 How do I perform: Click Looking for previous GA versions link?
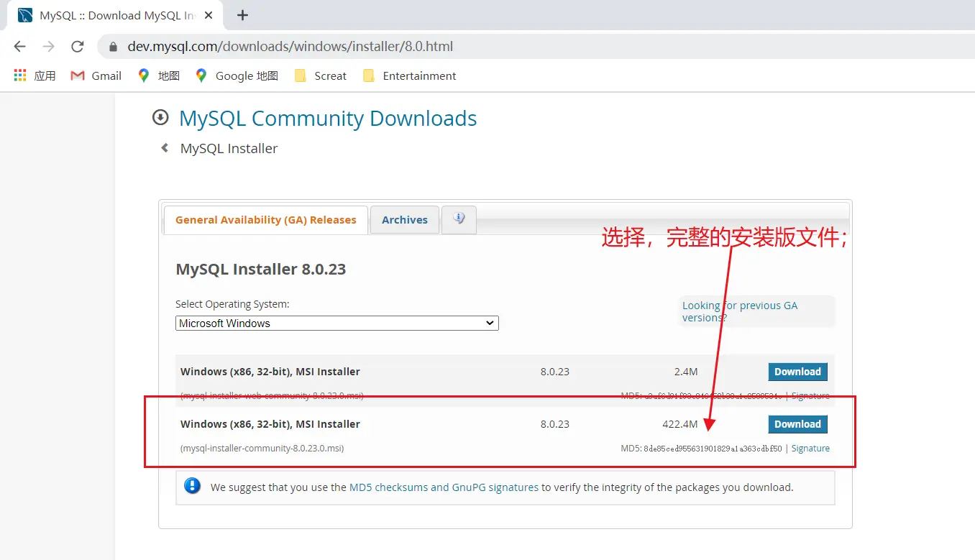739,311
